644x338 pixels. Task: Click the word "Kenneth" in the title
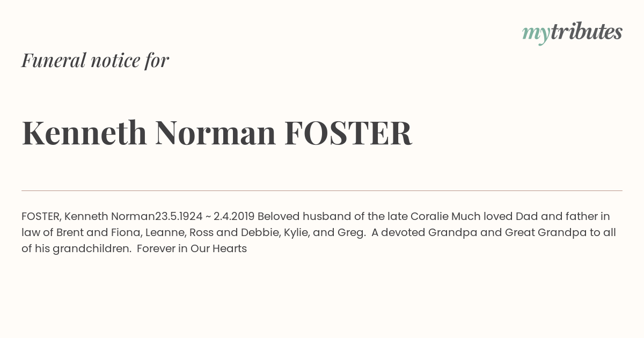click(84, 133)
